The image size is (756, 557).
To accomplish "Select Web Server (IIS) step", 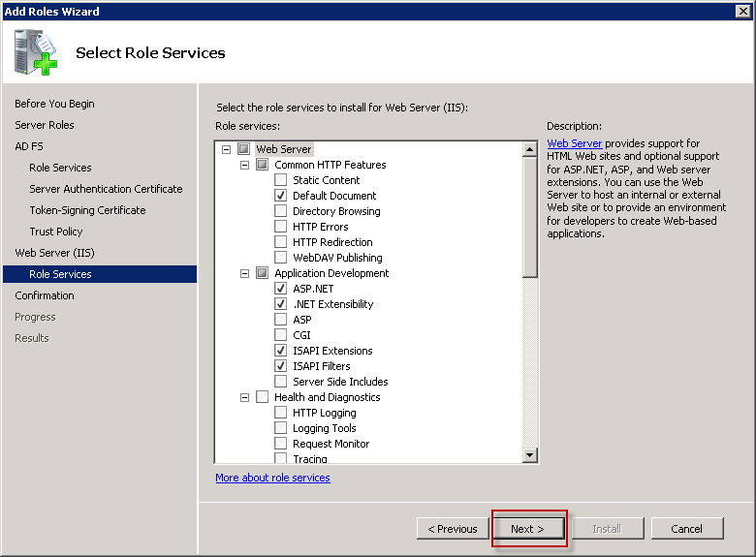I will 54,253.
